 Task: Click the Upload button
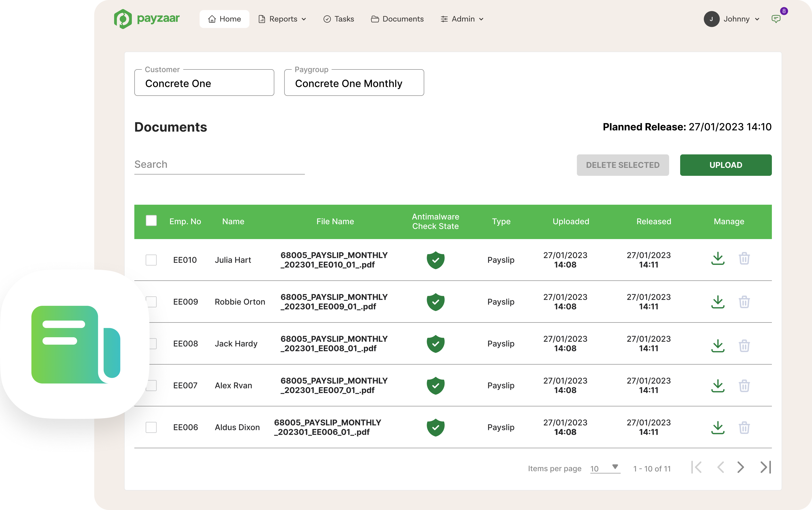[x=726, y=165]
